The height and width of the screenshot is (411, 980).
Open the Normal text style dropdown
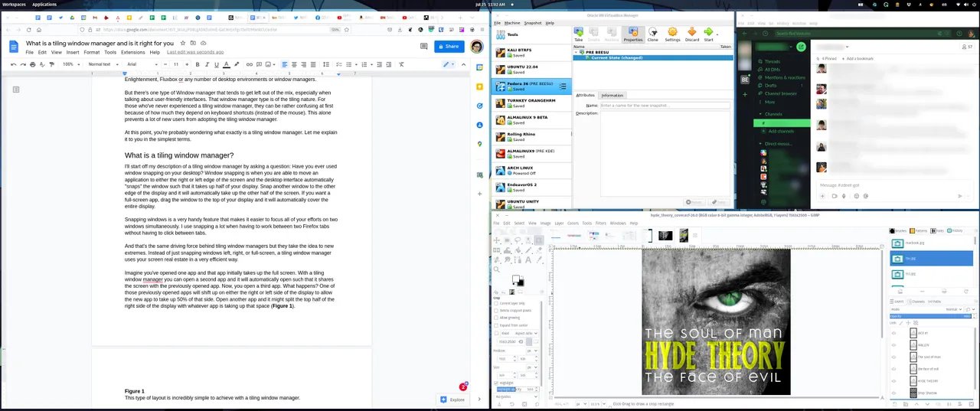(x=103, y=64)
